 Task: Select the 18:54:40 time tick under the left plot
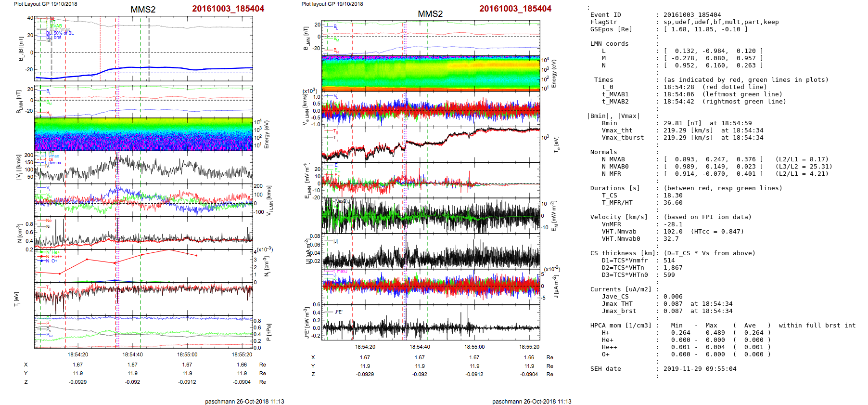(132, 354)
